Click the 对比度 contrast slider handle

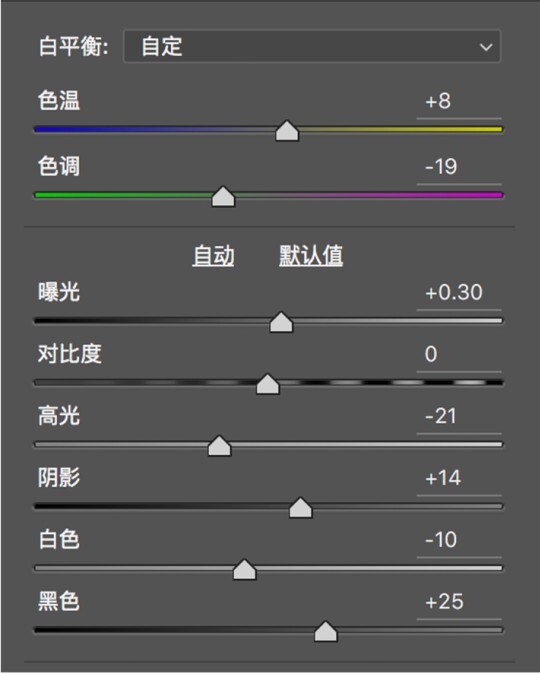point(268,384)
